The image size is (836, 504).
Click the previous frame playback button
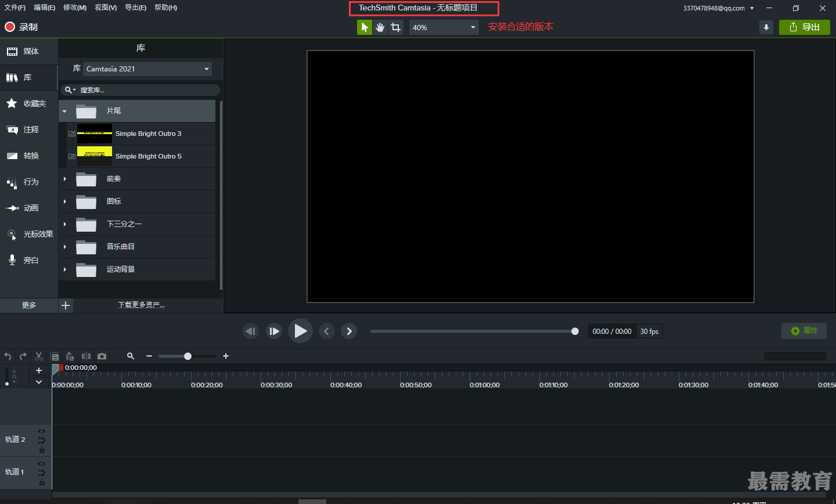(x=251, y=331)
